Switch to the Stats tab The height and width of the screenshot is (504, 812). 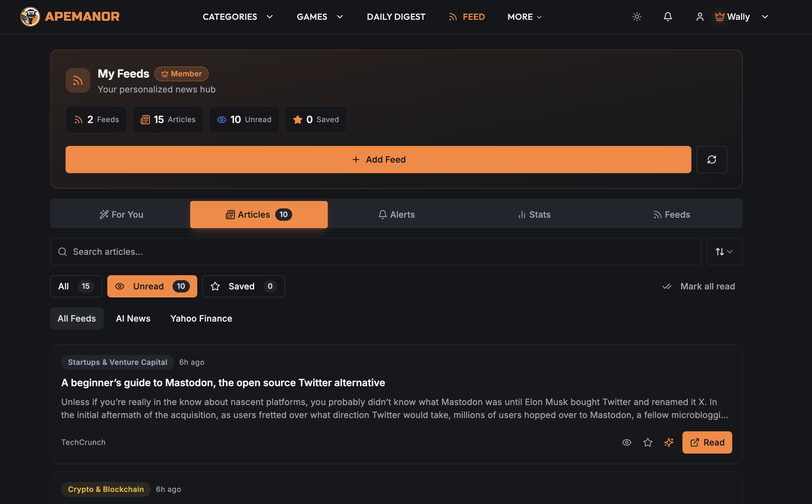point(534,214)
